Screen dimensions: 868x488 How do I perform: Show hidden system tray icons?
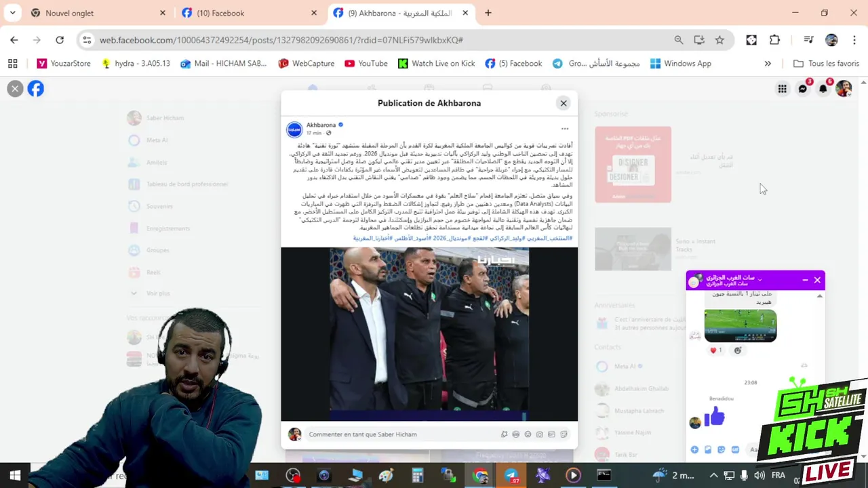(x=713, y=475)
